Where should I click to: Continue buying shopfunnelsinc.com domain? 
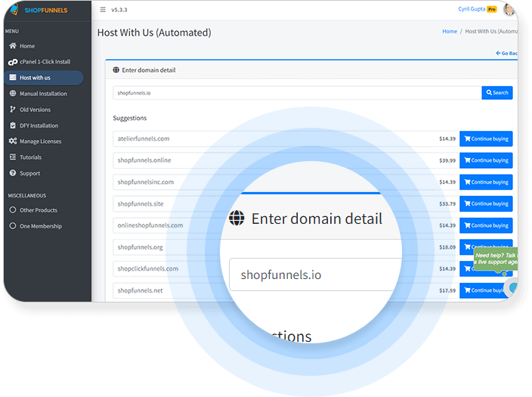tap(485, 182)
